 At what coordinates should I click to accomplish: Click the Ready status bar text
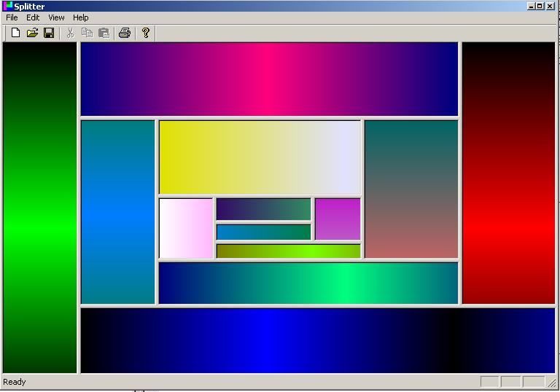pyautogui.click(x=15, y=382)
